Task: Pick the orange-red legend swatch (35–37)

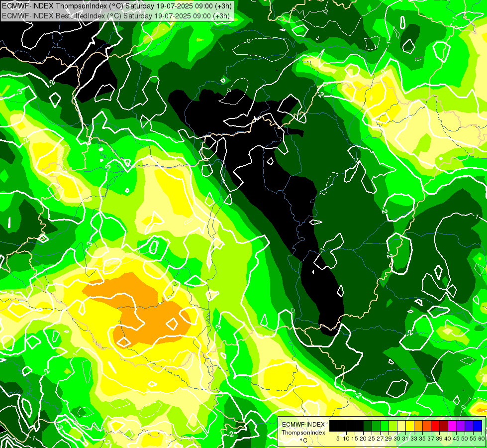Action: (427, 426)
